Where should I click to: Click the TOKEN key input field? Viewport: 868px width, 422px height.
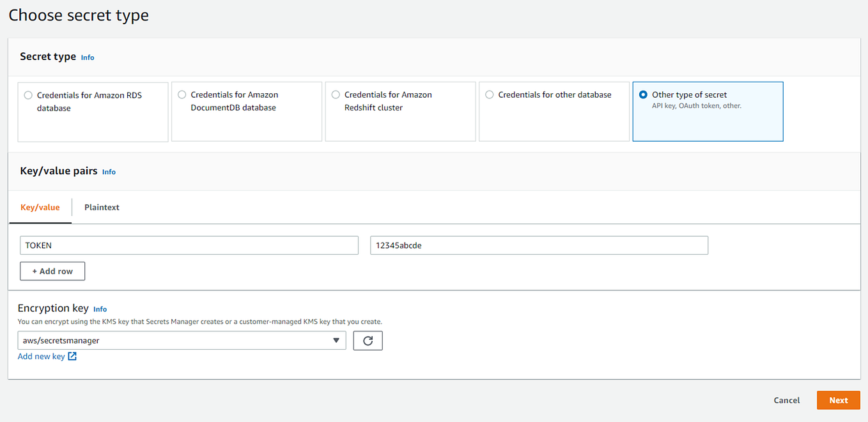click(189, 246)
